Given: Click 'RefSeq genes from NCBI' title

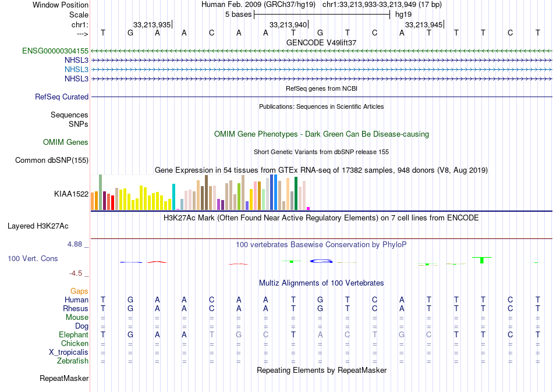Looking at the screenshot, I should coord(321,88).
